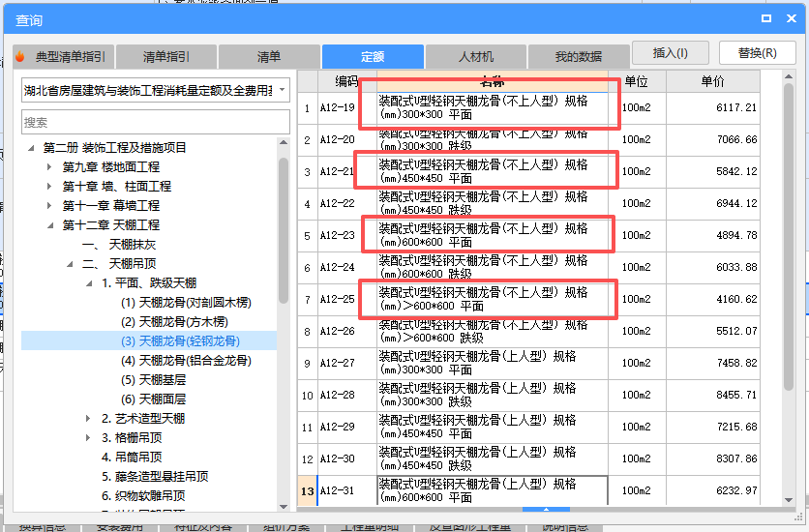Switch to the 清单 tab
Image resolution: width=809 pixels, height=532 pixels.
pyautogui.click(x=269, y=57)
